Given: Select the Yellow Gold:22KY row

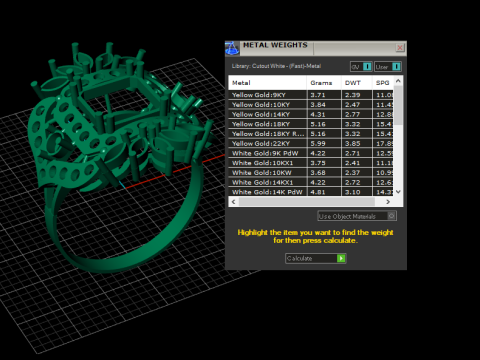Looking at the screenshot, I should point(311,144).
